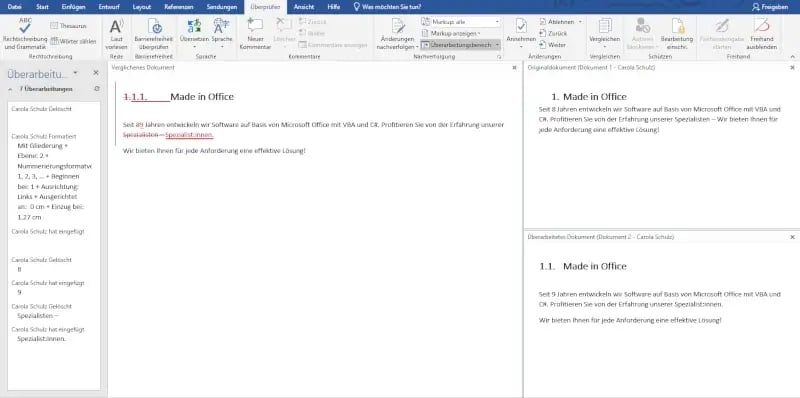800x398 pixels.
Task: Open the Markup anzeigen dropdown
Action: point(451,33)
